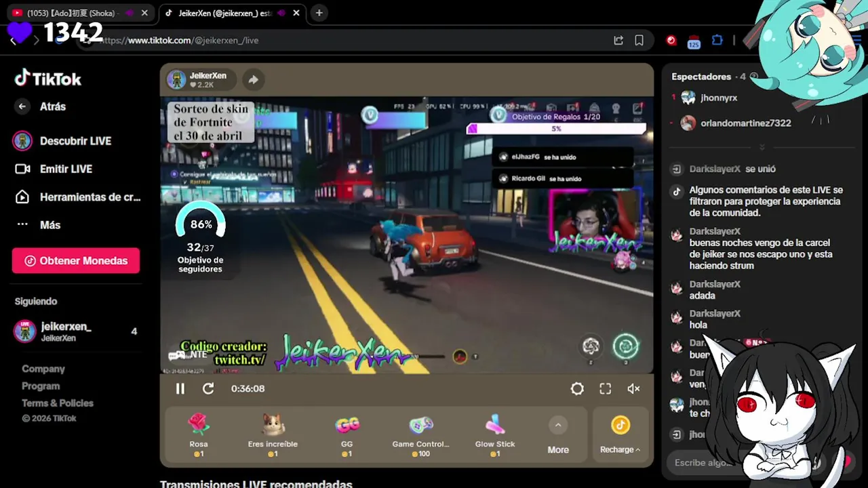Screen dimensions: 868x488
Task: Close the YouTube Ado tab
Action: coord(144,13)
